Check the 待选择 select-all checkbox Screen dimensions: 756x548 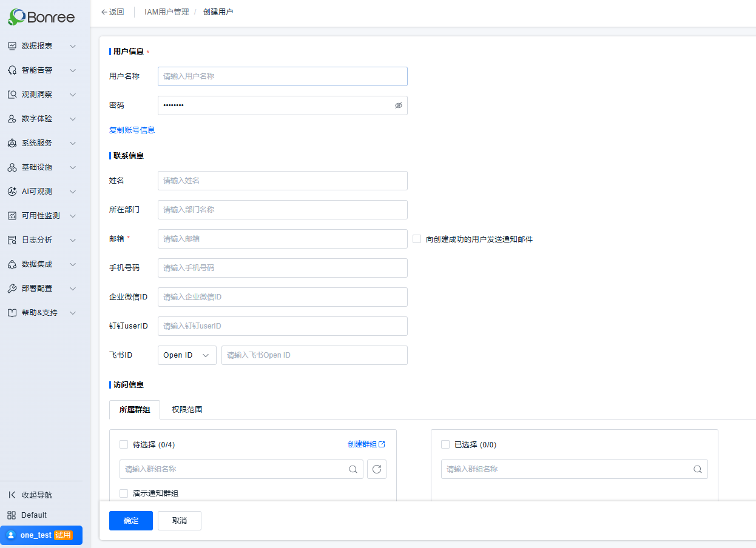pos(124,444)
